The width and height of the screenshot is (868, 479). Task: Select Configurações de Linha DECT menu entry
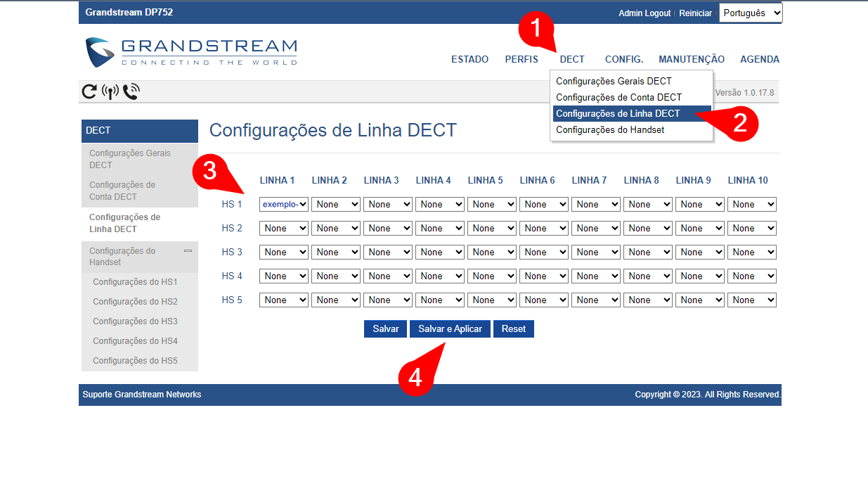618,113
